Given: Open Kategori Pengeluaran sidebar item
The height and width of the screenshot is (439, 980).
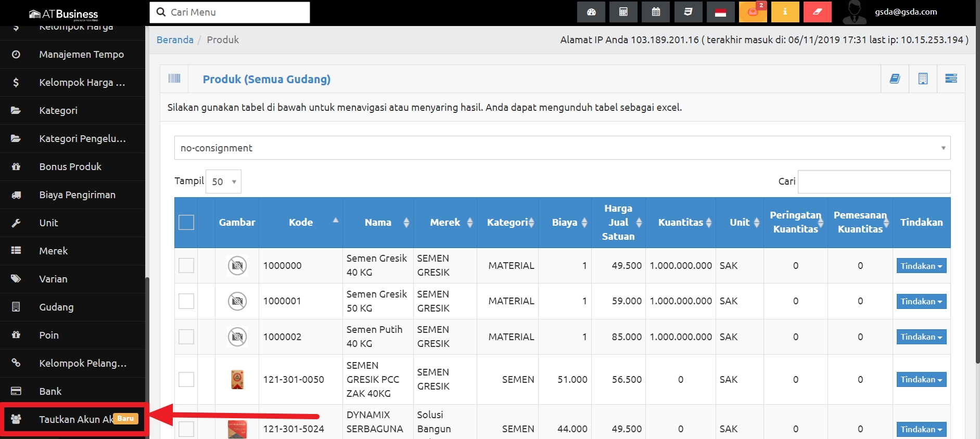Looking at the screenshot, I should 72,138.
